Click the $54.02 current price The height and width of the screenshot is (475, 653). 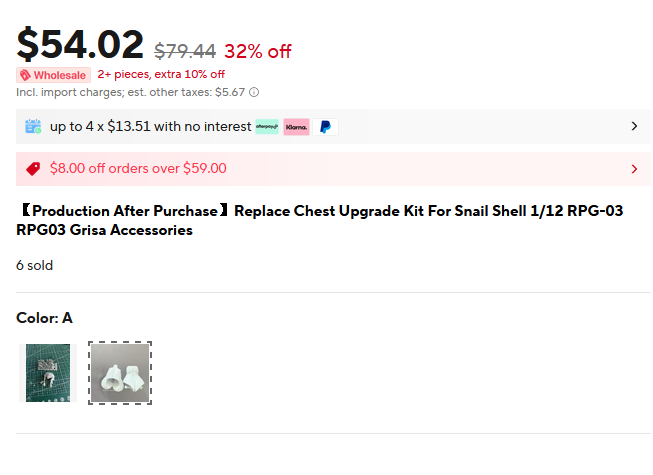pyautogui.click(x=80, y=44)
